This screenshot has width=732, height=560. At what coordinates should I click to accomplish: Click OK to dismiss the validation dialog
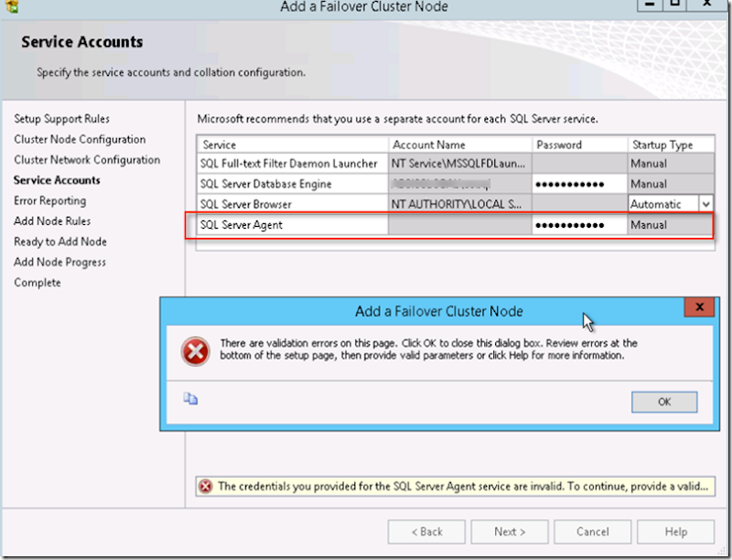point(664,402)
